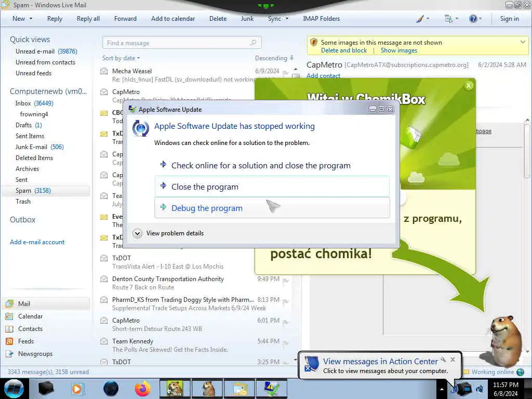The image size is (532, 399).
Task: Open Sort by date dropdown
Action: tap(121, 58)
